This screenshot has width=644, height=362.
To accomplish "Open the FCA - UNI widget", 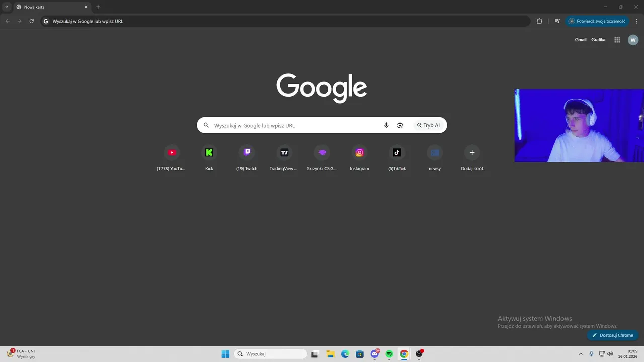I will coord(21,354).
